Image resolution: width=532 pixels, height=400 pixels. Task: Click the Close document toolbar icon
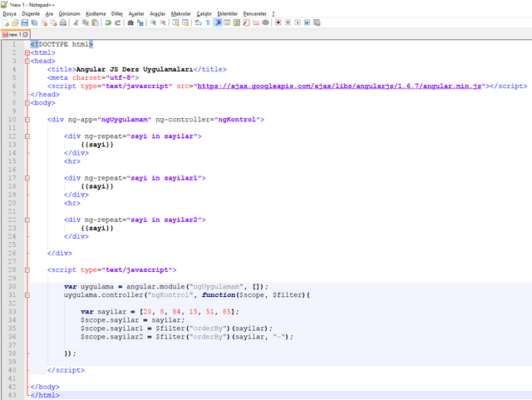[44, 22]
